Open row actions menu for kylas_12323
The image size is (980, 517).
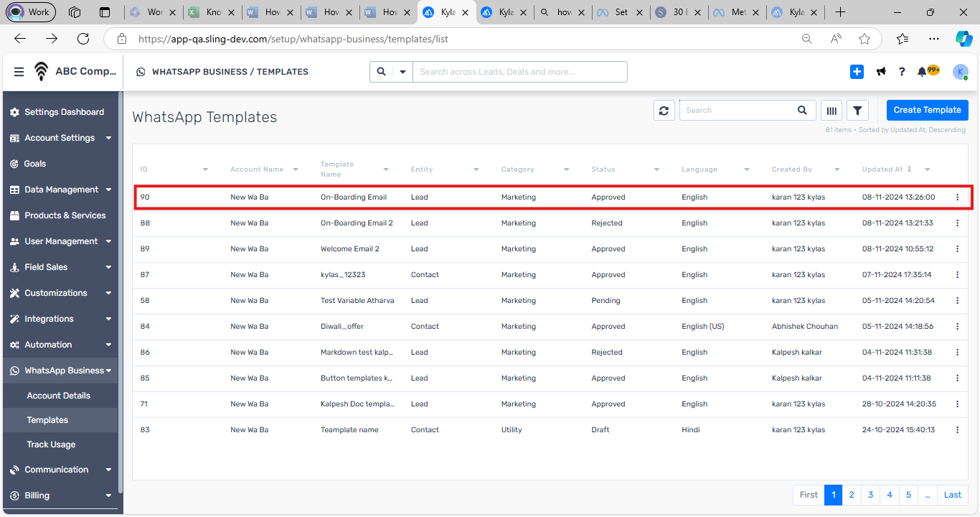point(957,274)
